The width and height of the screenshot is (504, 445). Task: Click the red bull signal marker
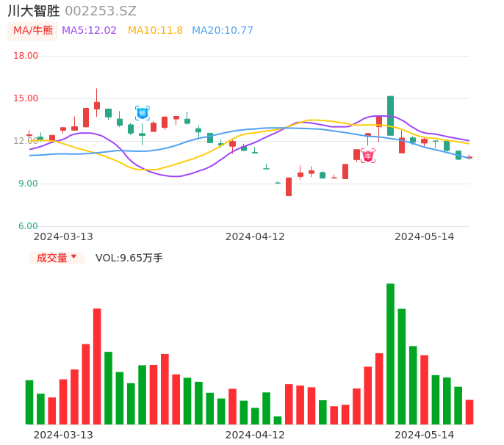point(368,155)
